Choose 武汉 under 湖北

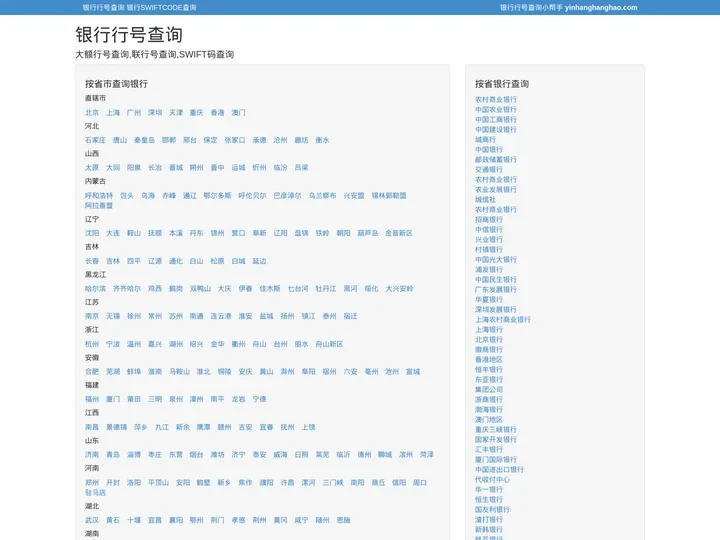click(92, 520)
